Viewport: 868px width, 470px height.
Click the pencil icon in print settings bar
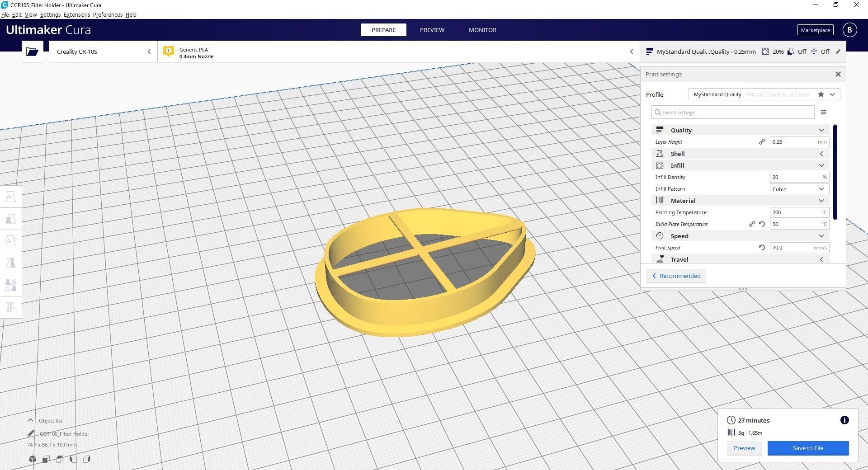[838, 52]
